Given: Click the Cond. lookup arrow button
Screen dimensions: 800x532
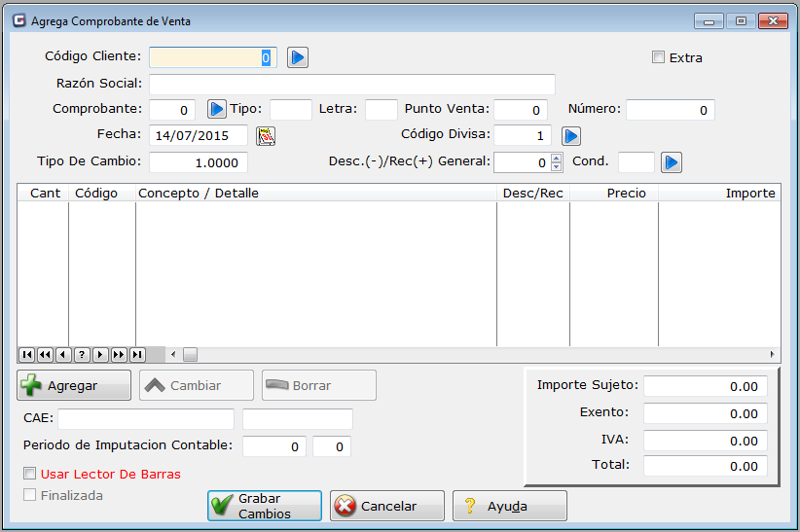Looking at the screenshot, I should [672, 162].
